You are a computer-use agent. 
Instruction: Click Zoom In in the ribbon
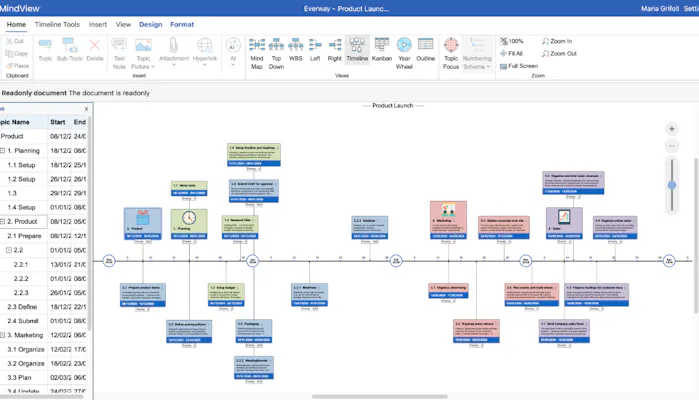[x=557, y=41]
